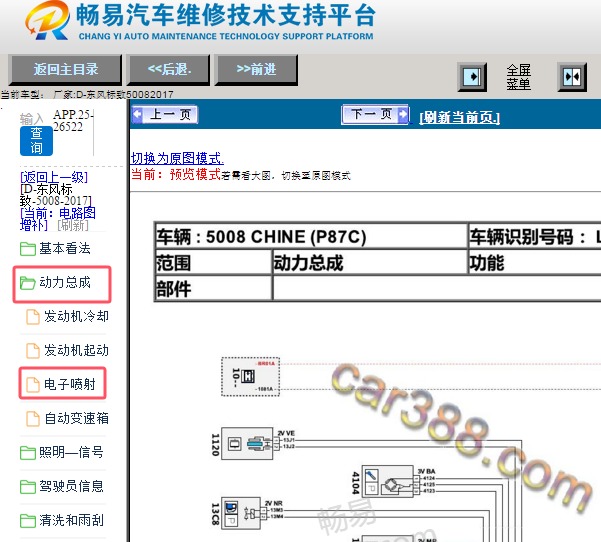Click component 4104 in the wiring diagram
Screen dimensions: 601x542
(x=388, y=482)
